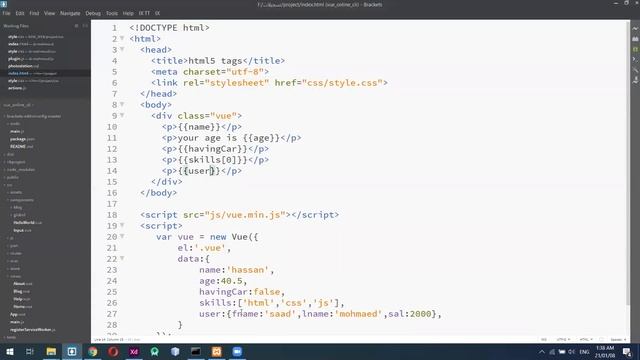Click line number 14 in the gutter
This screenshot has height=360, width=640.
[112, 171]
